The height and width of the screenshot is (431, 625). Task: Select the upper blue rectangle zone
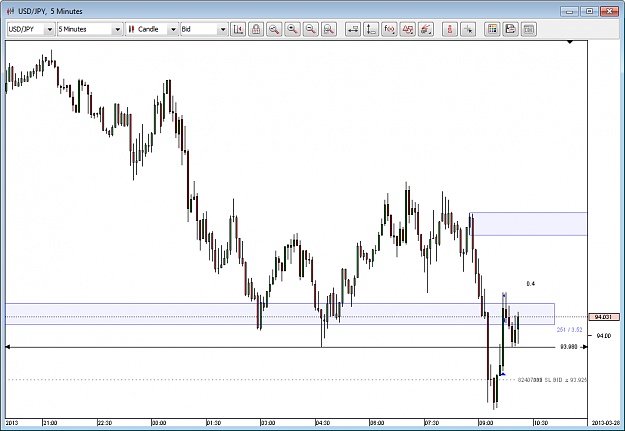pyautogui.click(x=528, y=224)
